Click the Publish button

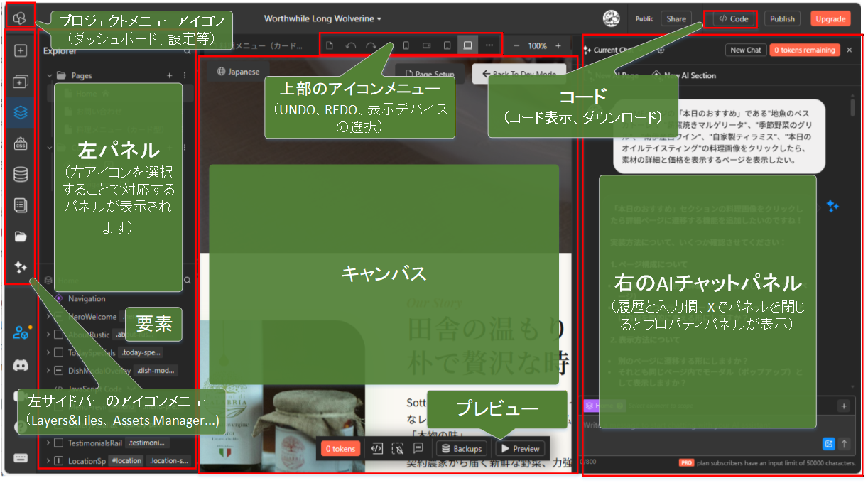(782, 18)
